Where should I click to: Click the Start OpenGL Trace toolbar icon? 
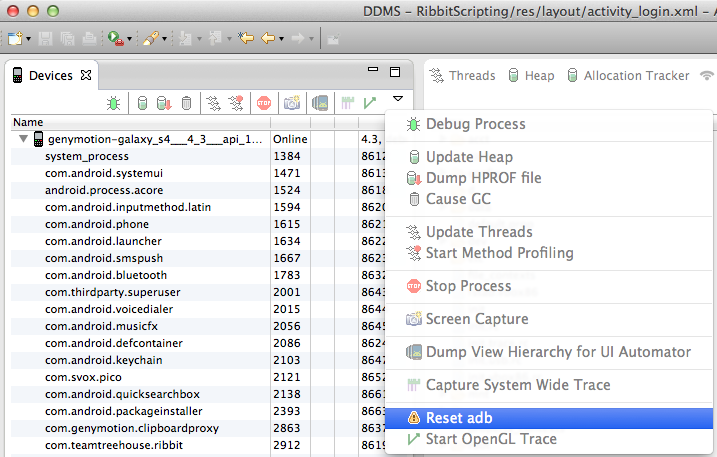point(370,102)
